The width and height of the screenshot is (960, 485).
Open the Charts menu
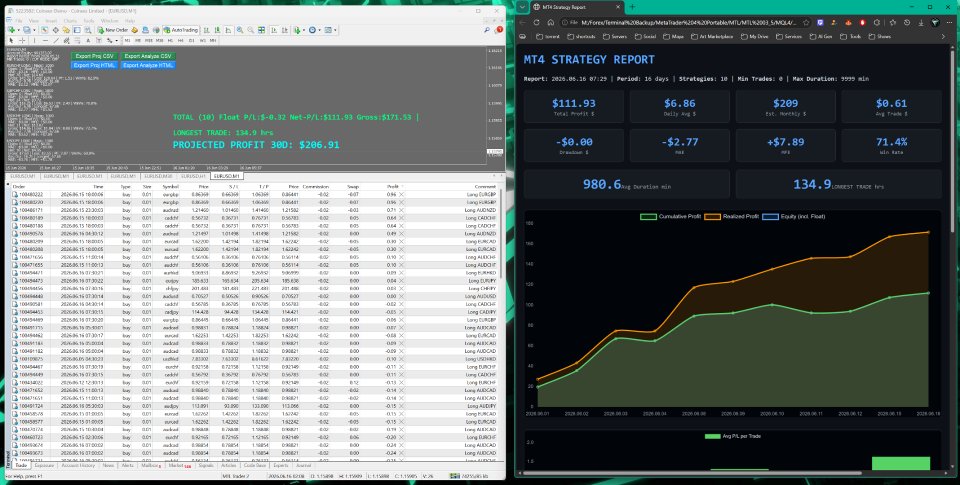click(x=70, y=21)
